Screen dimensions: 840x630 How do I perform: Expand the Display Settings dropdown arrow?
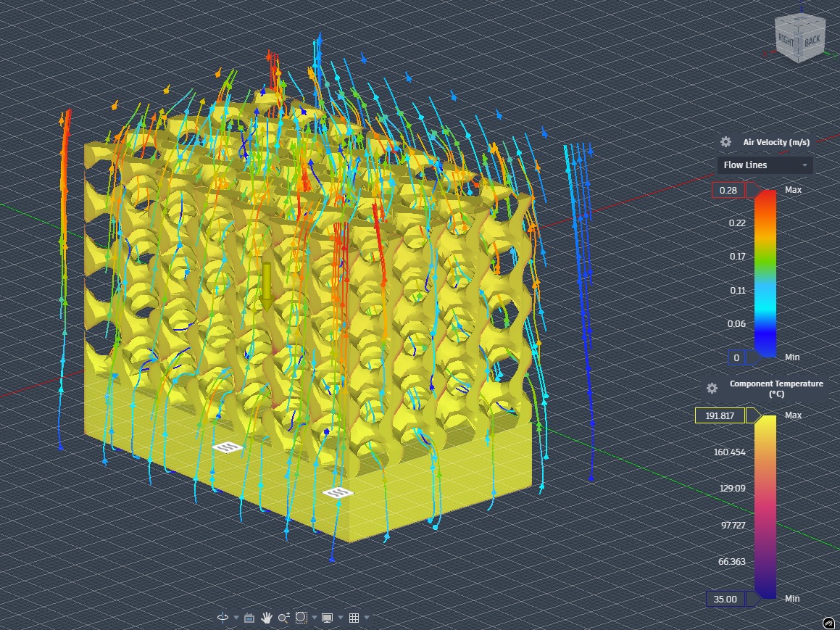pos(340,618)
